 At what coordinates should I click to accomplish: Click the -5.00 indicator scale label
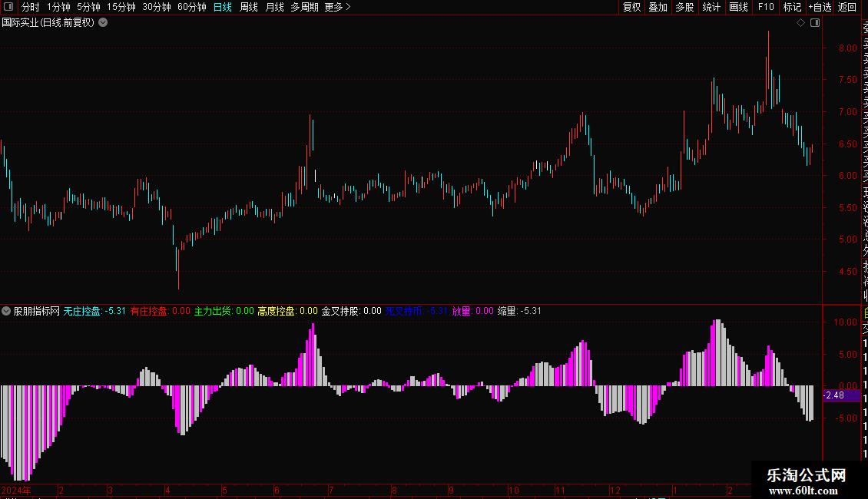(x=846, y=418)
